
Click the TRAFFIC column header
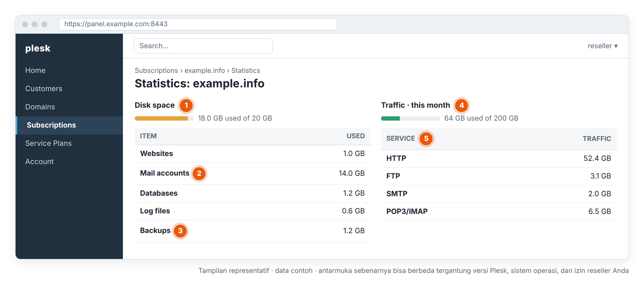(x=597, y=138)
